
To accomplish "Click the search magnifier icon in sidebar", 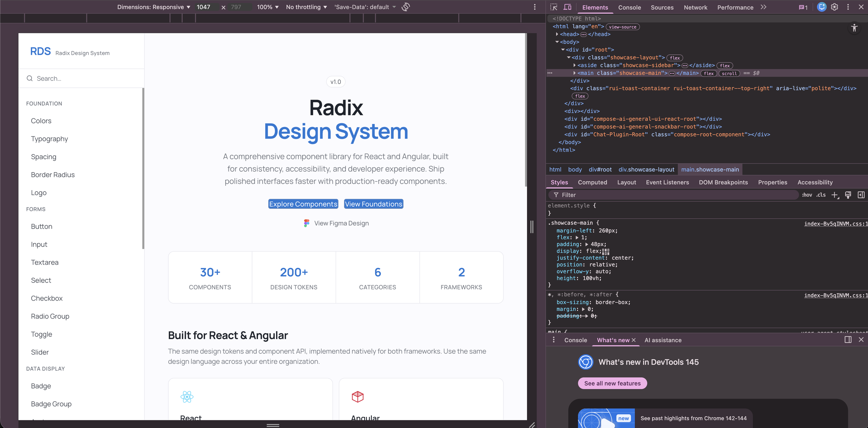I will [30, 78].
